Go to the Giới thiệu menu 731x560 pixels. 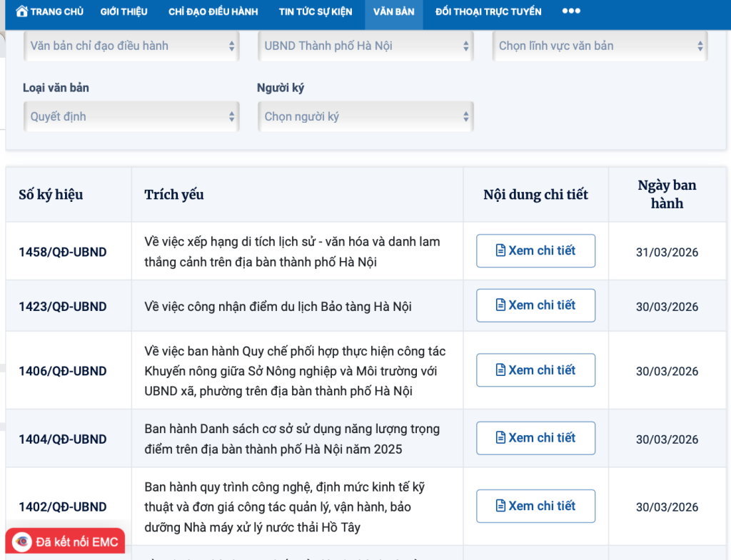point(123,11)
